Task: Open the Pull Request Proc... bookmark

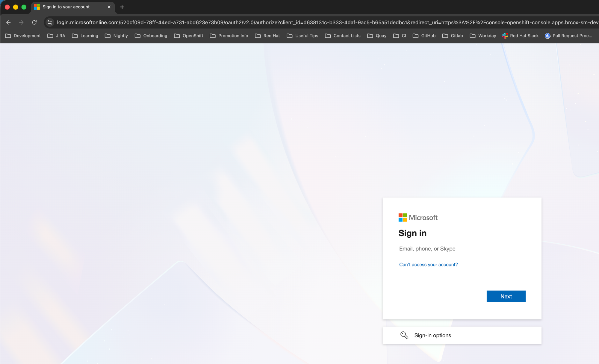Action: tap(568, 36)
